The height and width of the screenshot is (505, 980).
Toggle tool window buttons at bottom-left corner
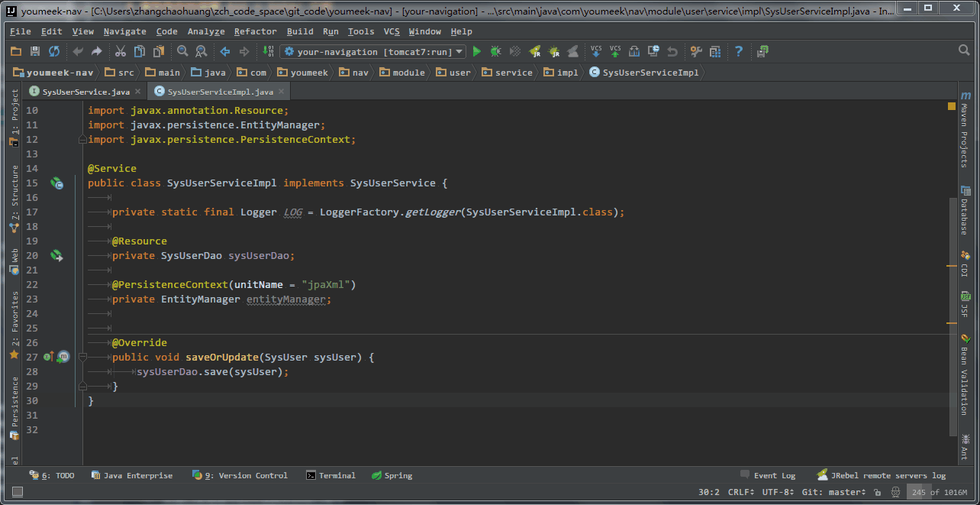pyautogui.click(x=17, y=492)
